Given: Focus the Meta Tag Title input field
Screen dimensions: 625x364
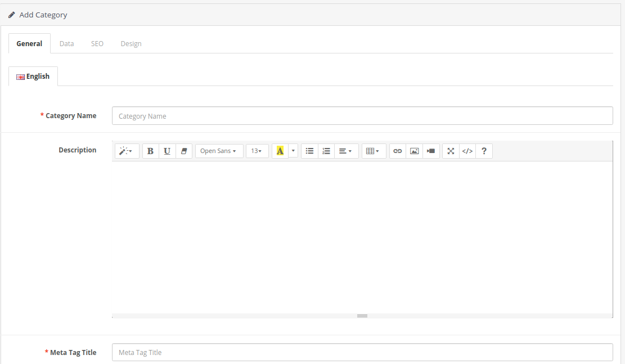Looking at the screenshot, I should (362, 352).
